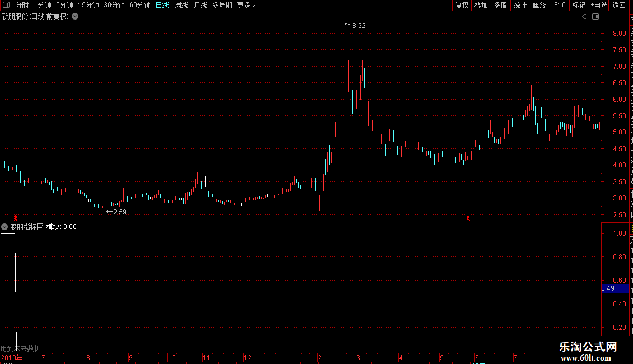Click the 标记 mark button

(x=579, y=5)
